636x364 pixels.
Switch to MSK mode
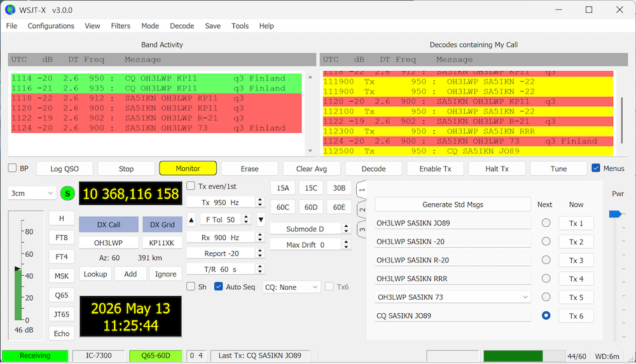pos(62,276)
